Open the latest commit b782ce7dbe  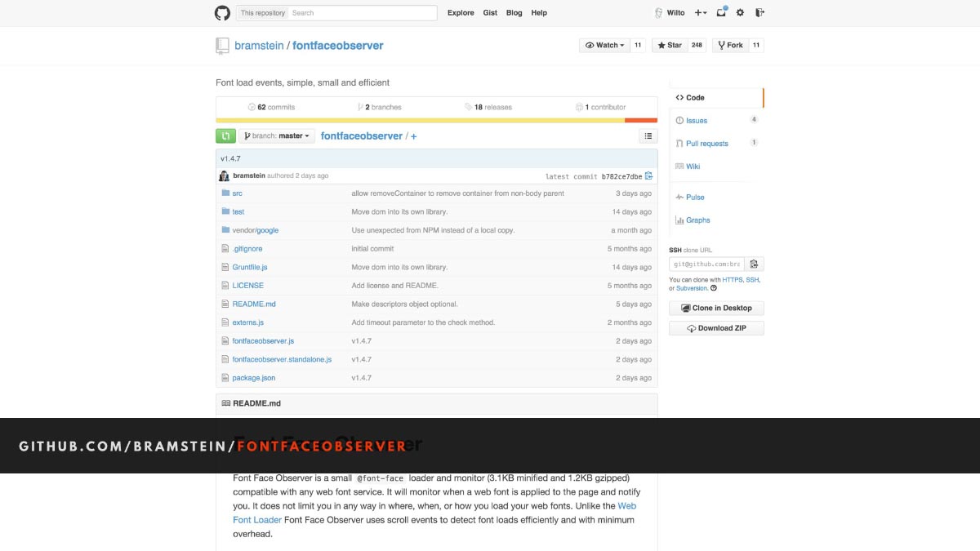(x=621, y=176)
